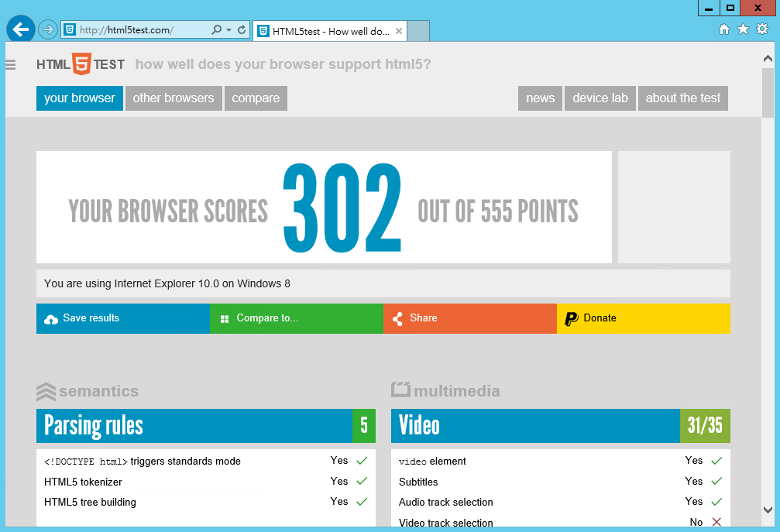Image resolution: width=780 pixels, height=532 pixels.
Task: Maximize the Internet Explorer window
Action: pyautogui.click(x=730, y=8)
